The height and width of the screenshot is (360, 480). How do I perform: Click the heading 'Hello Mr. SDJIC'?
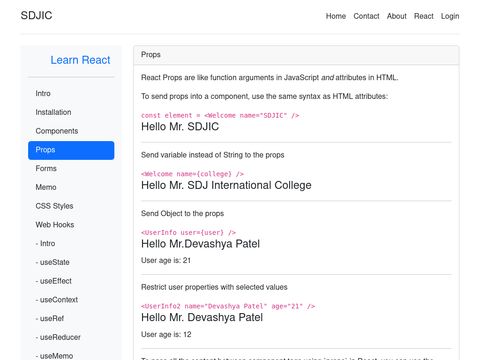pos(180,127)
